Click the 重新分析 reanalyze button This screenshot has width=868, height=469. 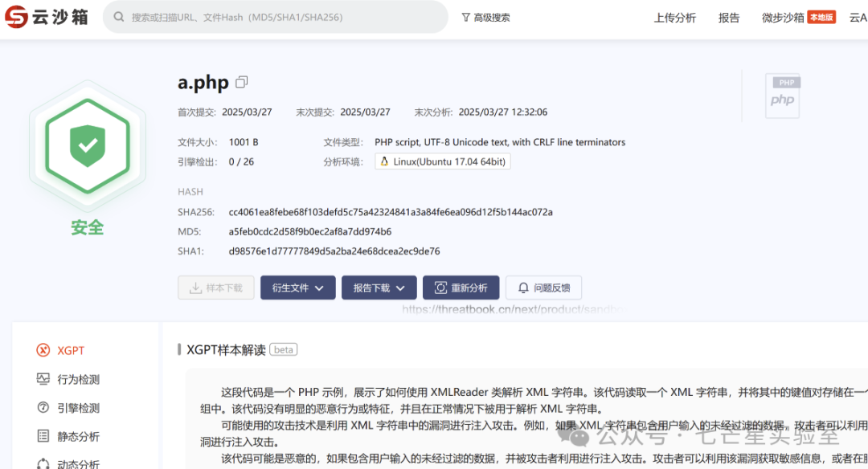pos(461,288)
